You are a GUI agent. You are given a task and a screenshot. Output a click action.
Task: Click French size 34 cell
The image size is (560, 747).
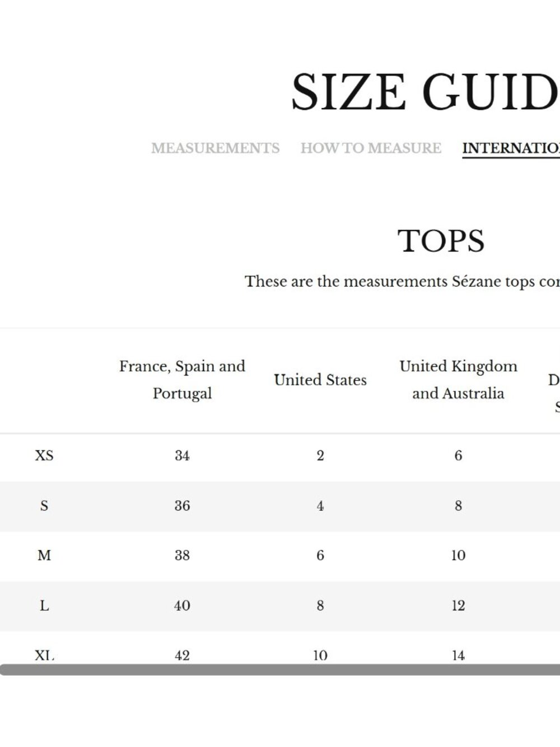tap(182, 456)
